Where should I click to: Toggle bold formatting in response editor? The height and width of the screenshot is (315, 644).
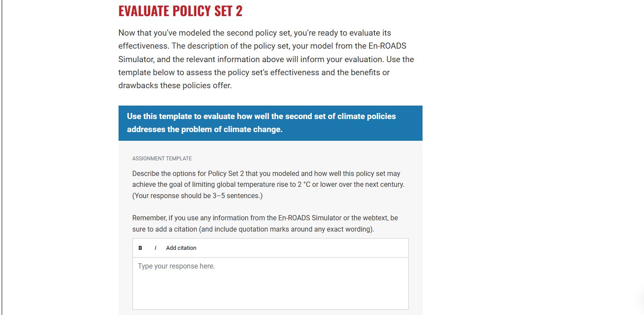(140, 248)
